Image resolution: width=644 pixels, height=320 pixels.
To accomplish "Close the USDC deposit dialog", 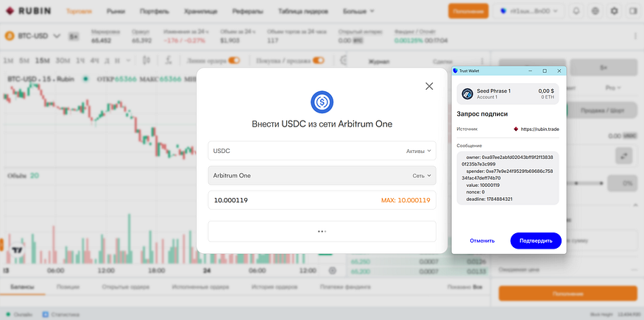I will 429,86.
